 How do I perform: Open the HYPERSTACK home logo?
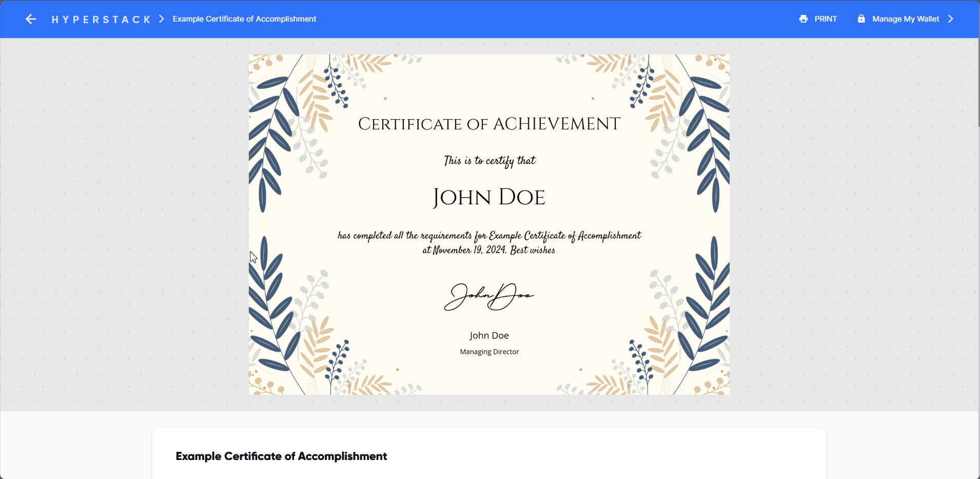(101, 20)
